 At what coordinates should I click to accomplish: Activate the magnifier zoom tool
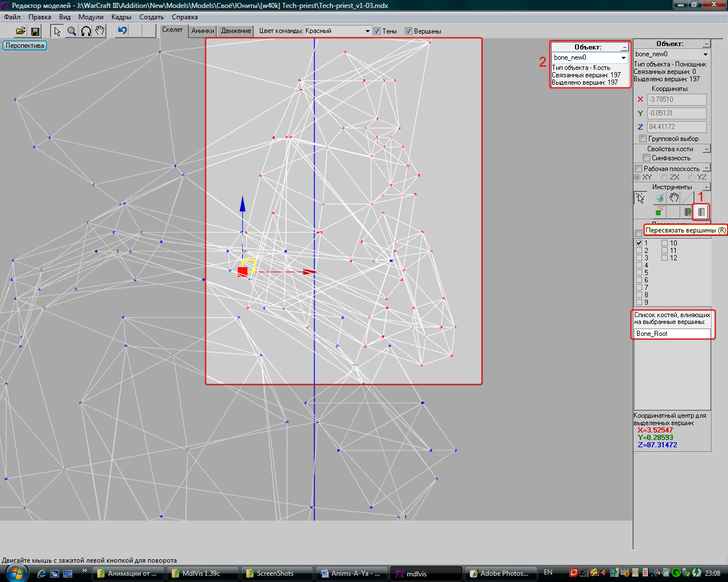[x=72, y=31]
